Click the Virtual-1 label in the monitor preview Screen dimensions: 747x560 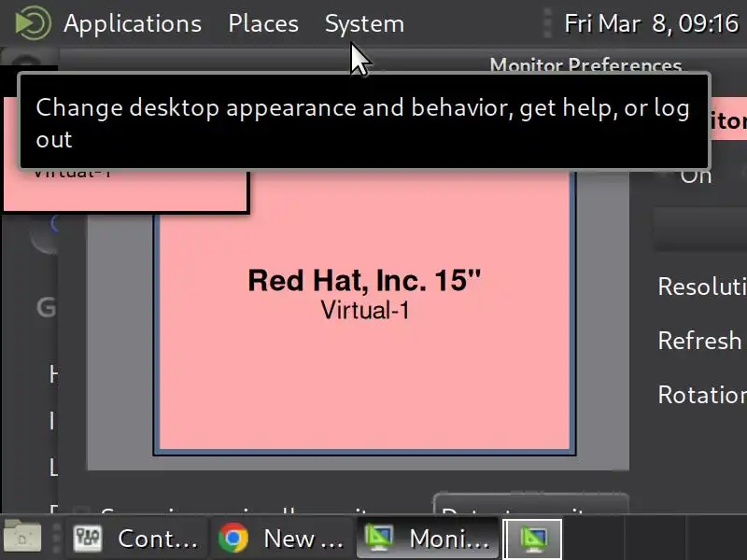click(364, 311)
